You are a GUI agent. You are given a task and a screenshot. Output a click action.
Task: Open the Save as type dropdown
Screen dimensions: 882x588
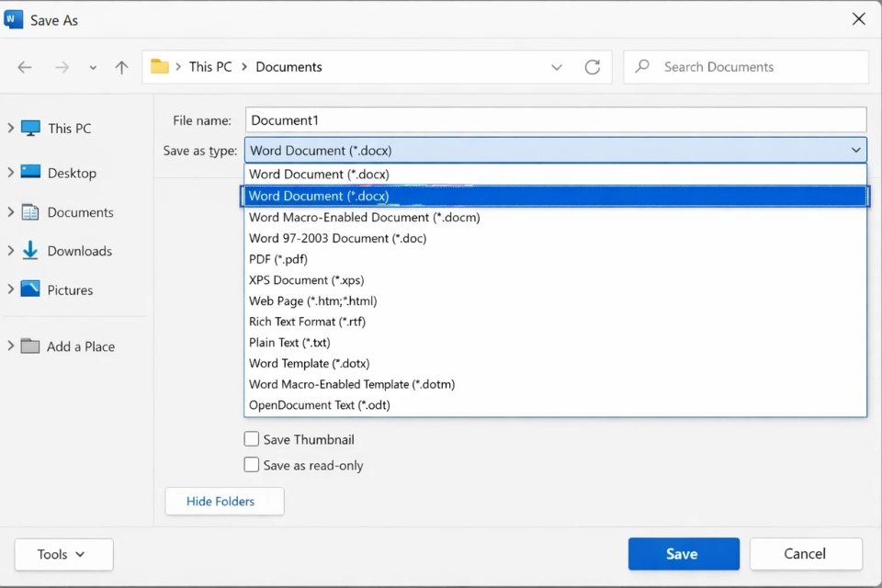pyautogui.click(x=855, y=150)
